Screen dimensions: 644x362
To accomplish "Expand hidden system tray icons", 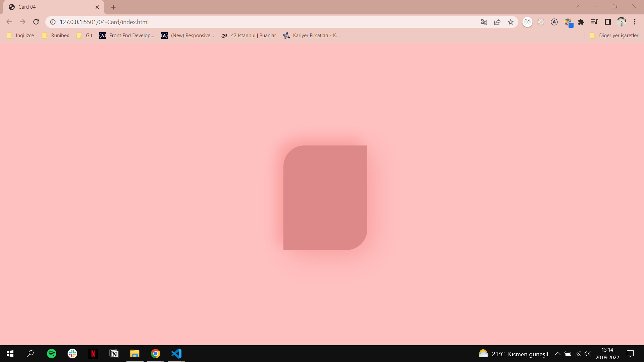I will [558, 353].
